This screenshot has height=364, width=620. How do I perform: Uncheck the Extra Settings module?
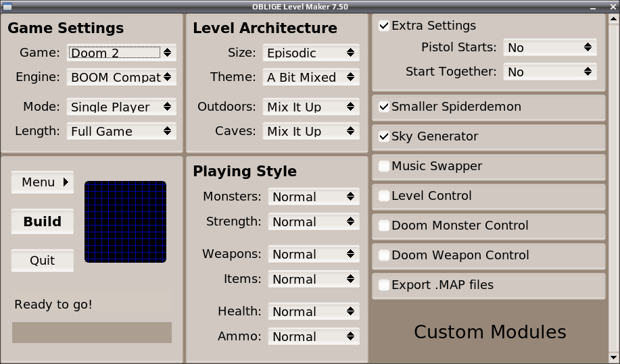[x=384, y=26]
